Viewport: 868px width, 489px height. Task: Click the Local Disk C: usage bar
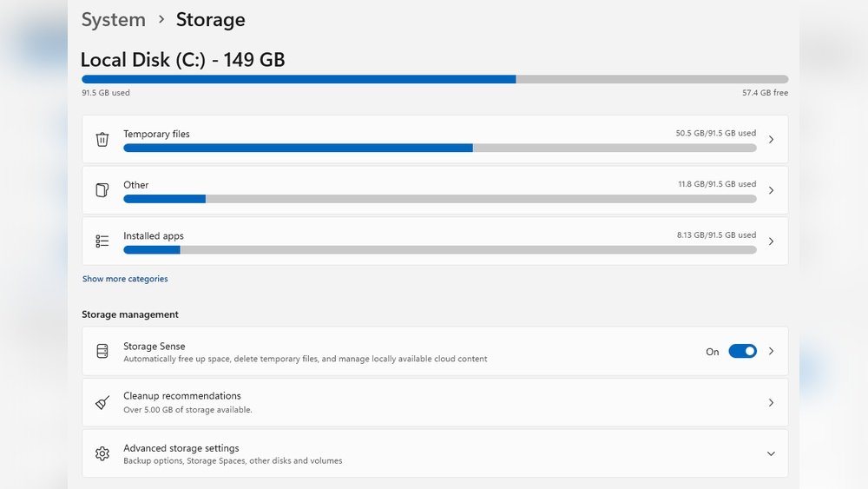click(435, 79)
